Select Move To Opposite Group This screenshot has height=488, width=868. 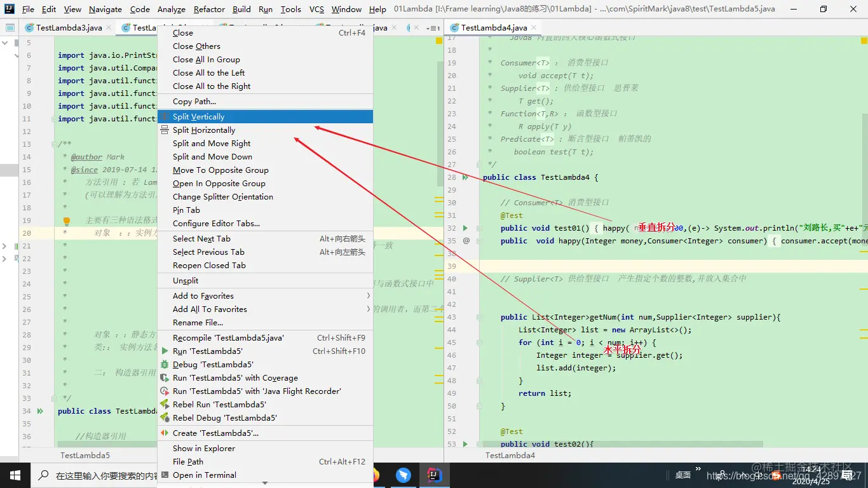(265, 170)
